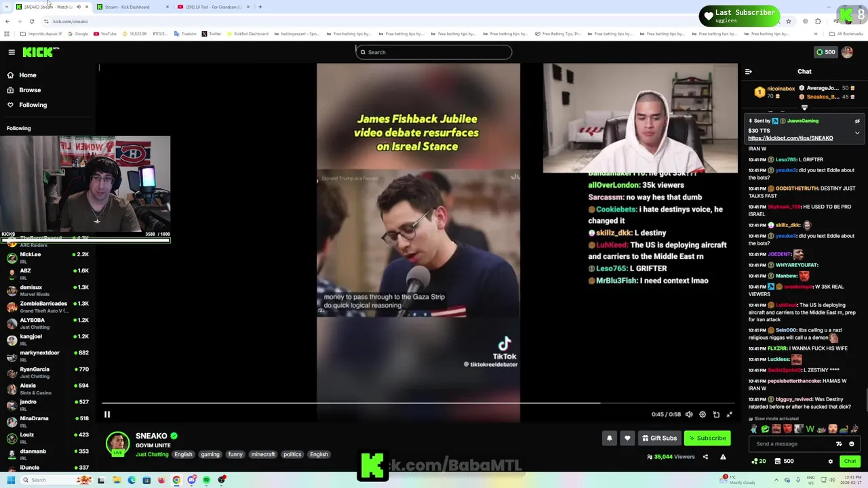Exit fullscreen using the player's arrows icon

[730, 414]
